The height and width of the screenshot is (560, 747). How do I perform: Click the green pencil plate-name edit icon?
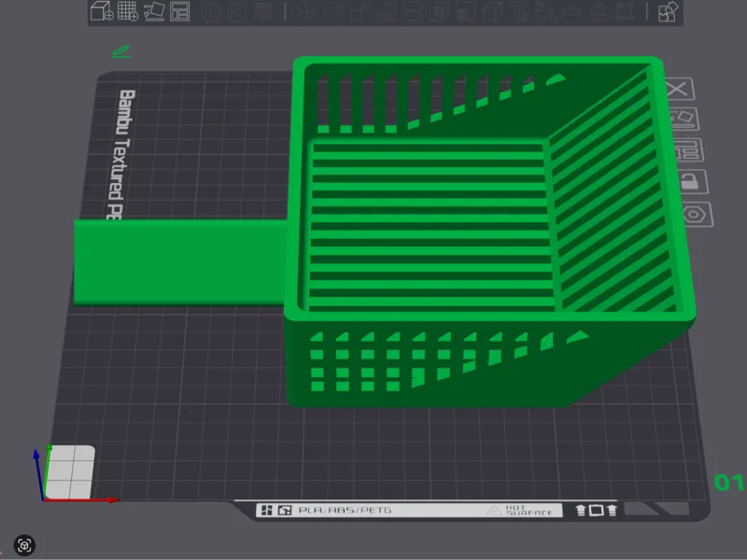121,51
